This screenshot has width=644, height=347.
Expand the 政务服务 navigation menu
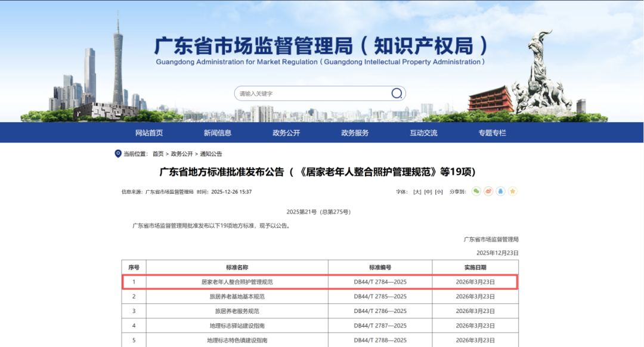point(355,133)
